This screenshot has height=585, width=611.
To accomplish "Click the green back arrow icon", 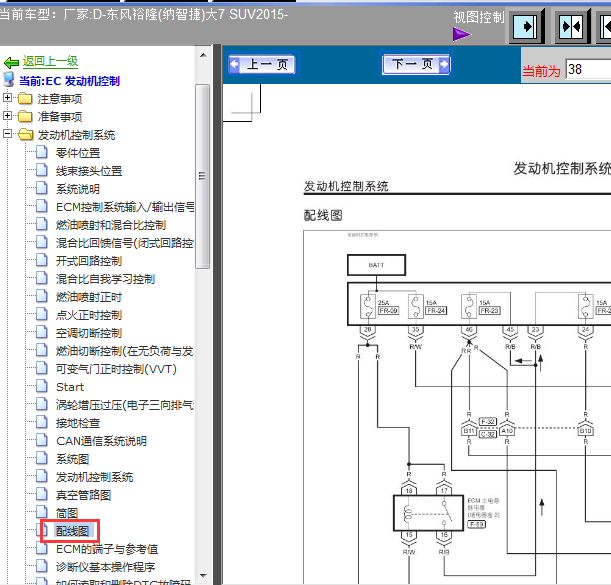I will (11, 62).
